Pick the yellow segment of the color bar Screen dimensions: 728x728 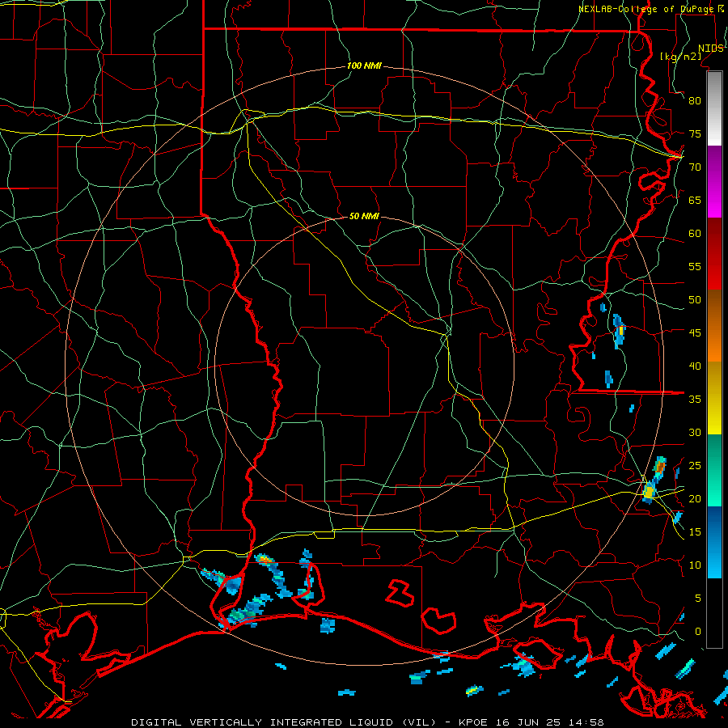click(714, 398)
